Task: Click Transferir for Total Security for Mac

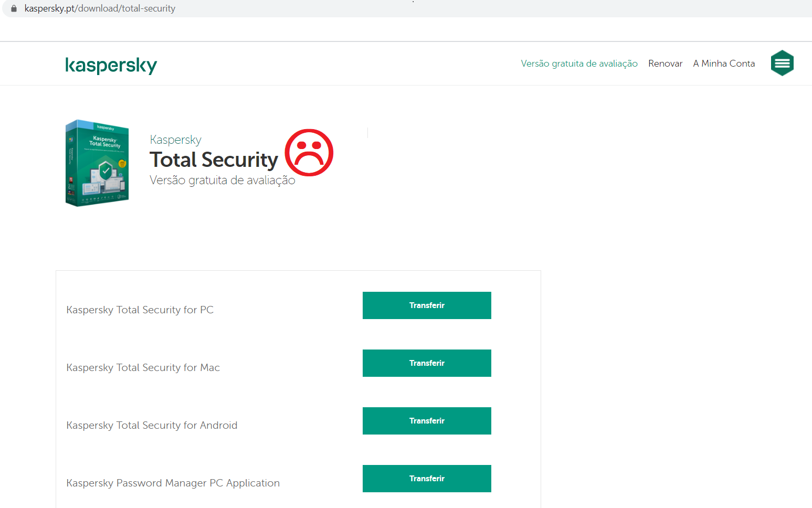Action: pyautogui.click(x=427, y=363)
